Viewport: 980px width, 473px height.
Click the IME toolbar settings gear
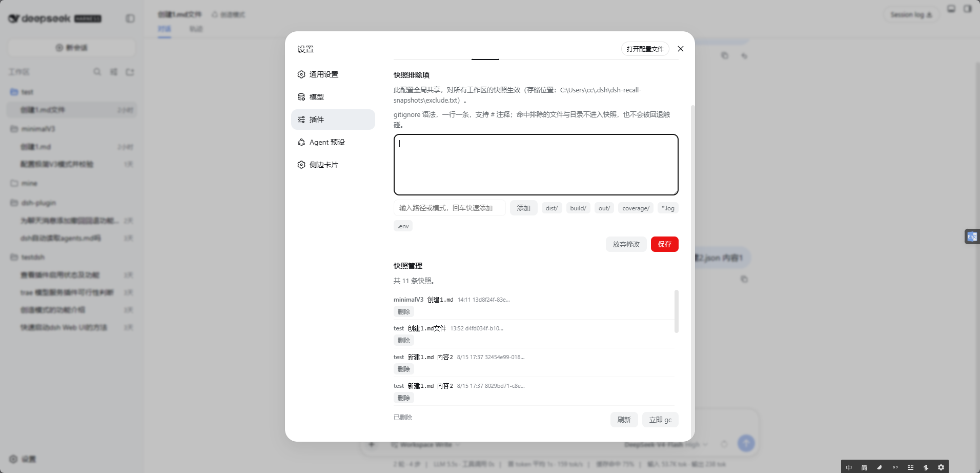coord(941,467)
